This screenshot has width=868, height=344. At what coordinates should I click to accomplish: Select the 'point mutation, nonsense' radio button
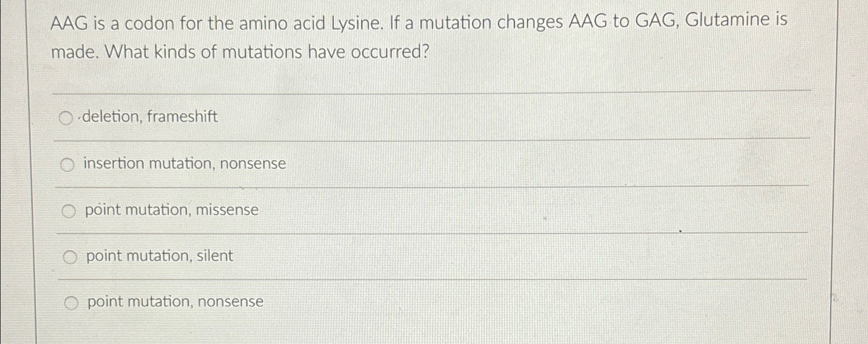tap(71, 302)
